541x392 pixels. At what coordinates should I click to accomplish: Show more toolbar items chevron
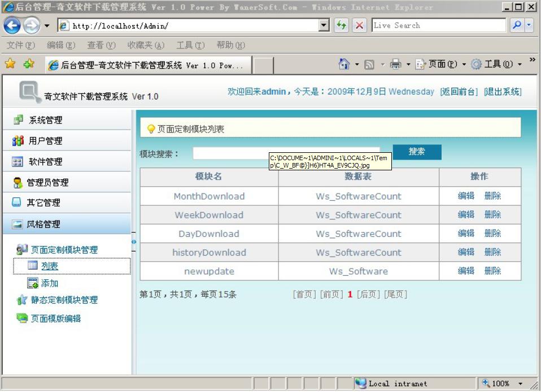tap(533, 60)
